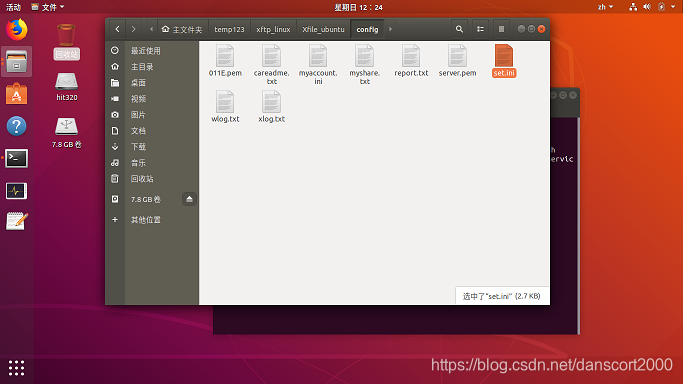
Task: Open 桌面 in the sidebar
Action: click(152, 83)
